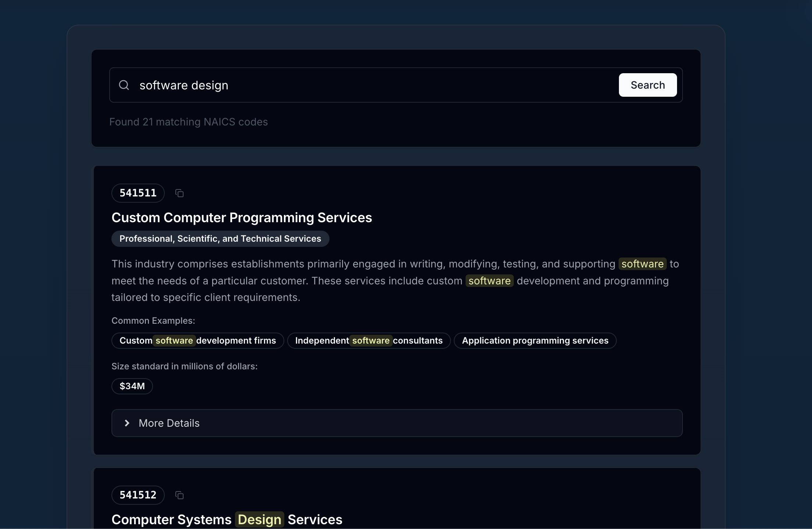
Task: Open Computer Systems Design Services title
Action: (227, 519)
